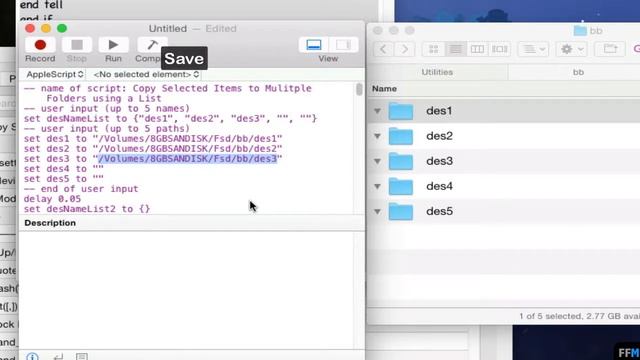
Task: Run the AppleScript with the Run button
Action: [x=113, y=45]
